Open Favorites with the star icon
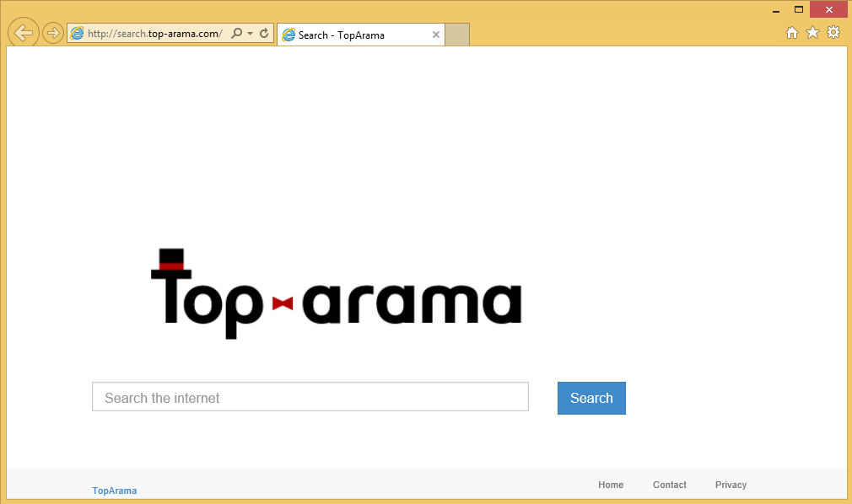Screen dimensions: 852x504 (812, 33)
